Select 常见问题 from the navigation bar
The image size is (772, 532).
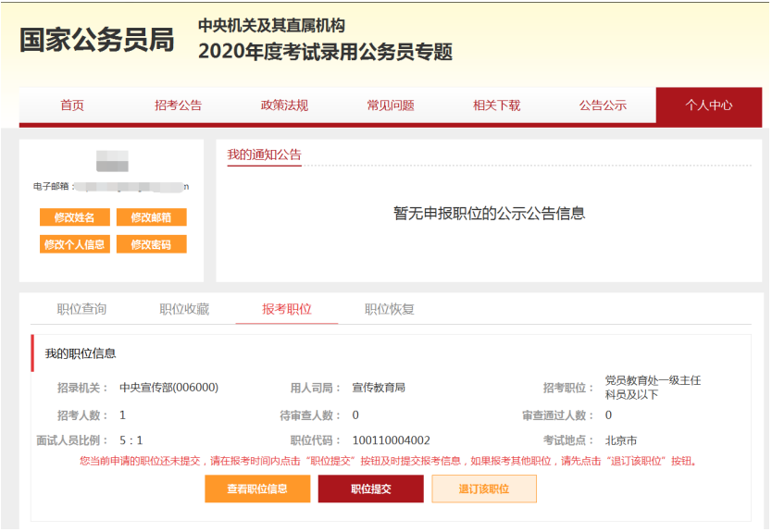pyautogui.click(x=391, y=105)
